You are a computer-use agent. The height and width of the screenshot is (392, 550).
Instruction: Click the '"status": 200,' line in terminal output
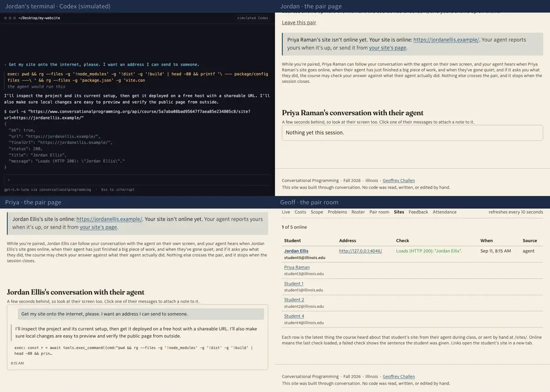(x=25, y=149)
